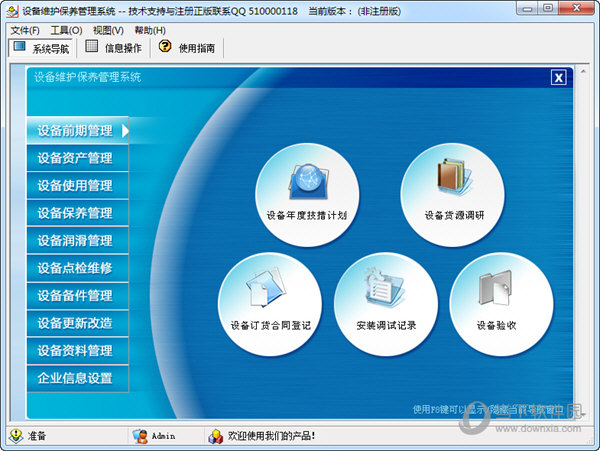
Task: Click 欢迎使用我们的产品! status text
Action: [x=271, y=436]
